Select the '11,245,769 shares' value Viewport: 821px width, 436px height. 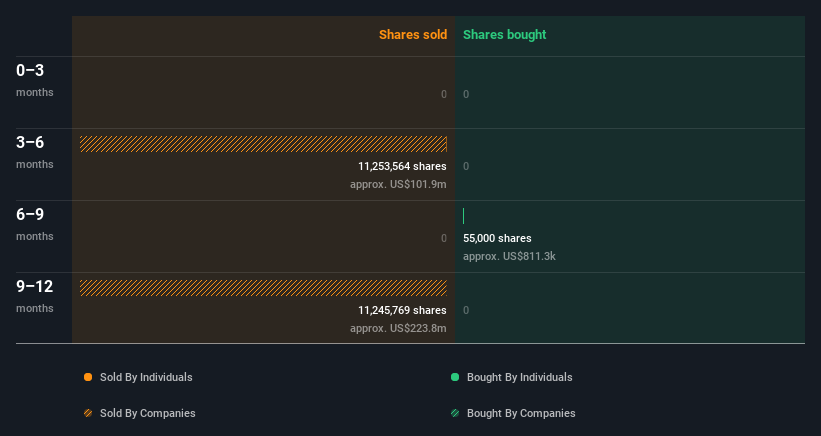click(402, 310)
